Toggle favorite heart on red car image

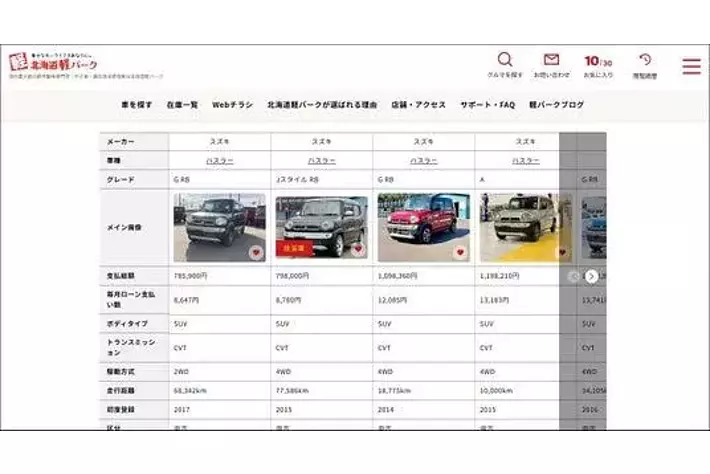(460, 253)
